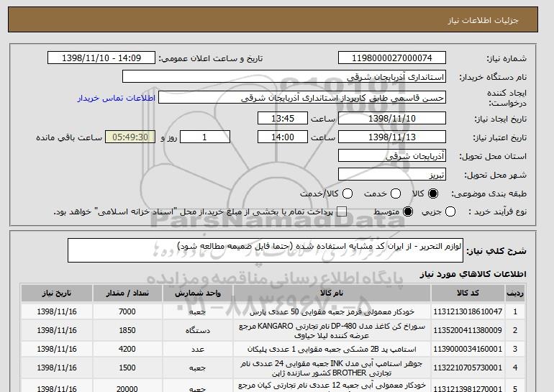
Task: Click the delivery city field تبریز
Action: [x=392, y=175]
